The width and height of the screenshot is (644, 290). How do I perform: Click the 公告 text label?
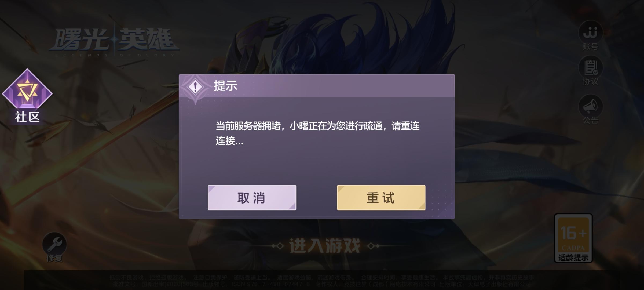[x=590, y=120]
